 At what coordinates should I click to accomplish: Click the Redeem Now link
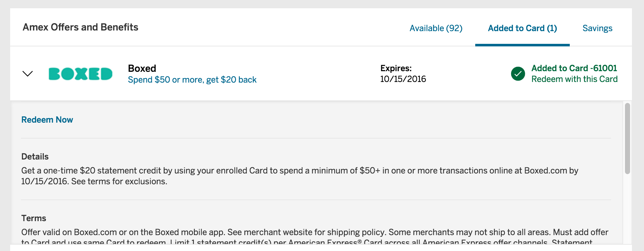pyautogui.click(x=47, y=119)
